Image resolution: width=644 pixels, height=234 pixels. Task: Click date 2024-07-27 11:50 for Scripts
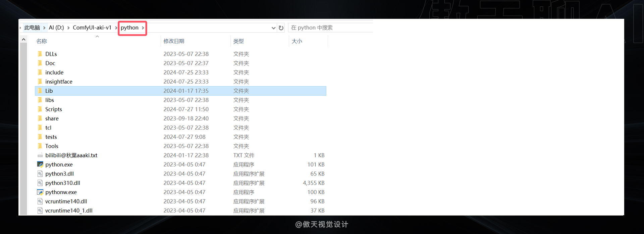(186, 109)
